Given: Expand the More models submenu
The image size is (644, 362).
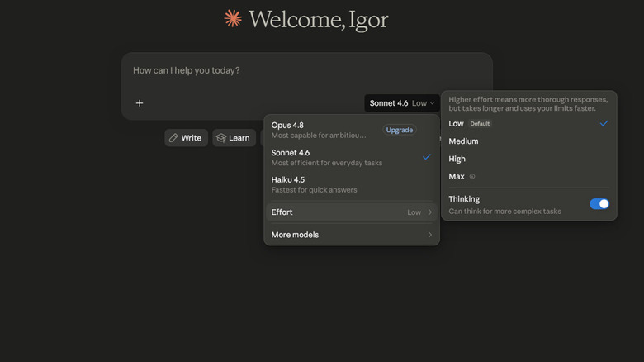Looking at the screenshot, I should [352, 235].
